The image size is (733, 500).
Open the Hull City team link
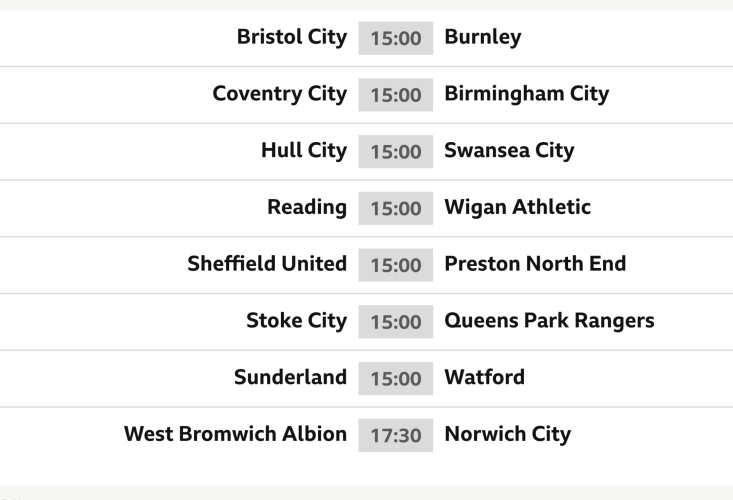coord(304,151)
